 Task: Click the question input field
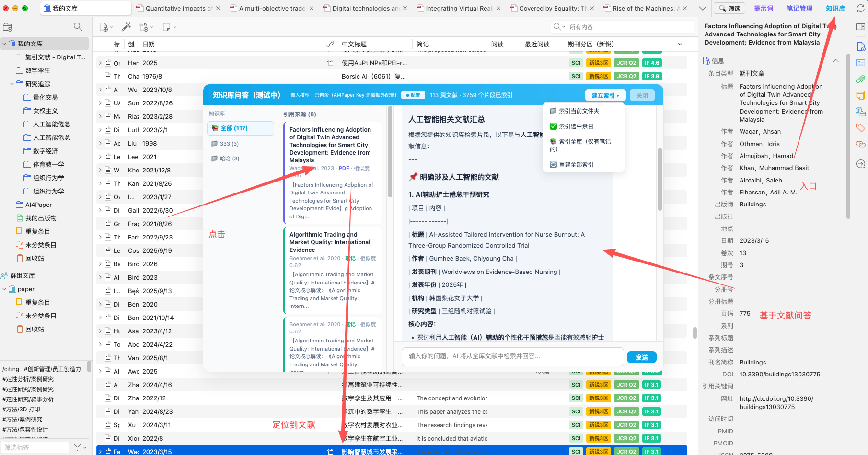pos(512,356)
